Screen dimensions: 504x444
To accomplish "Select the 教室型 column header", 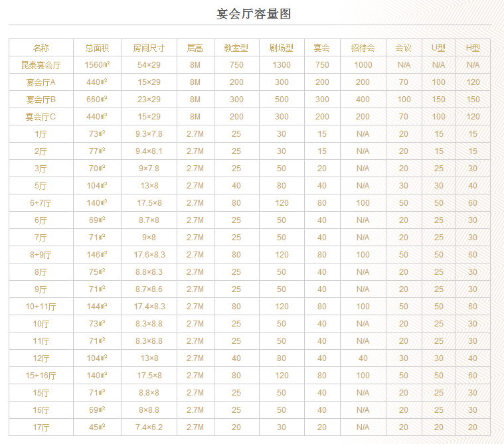I will pos(236,48).
